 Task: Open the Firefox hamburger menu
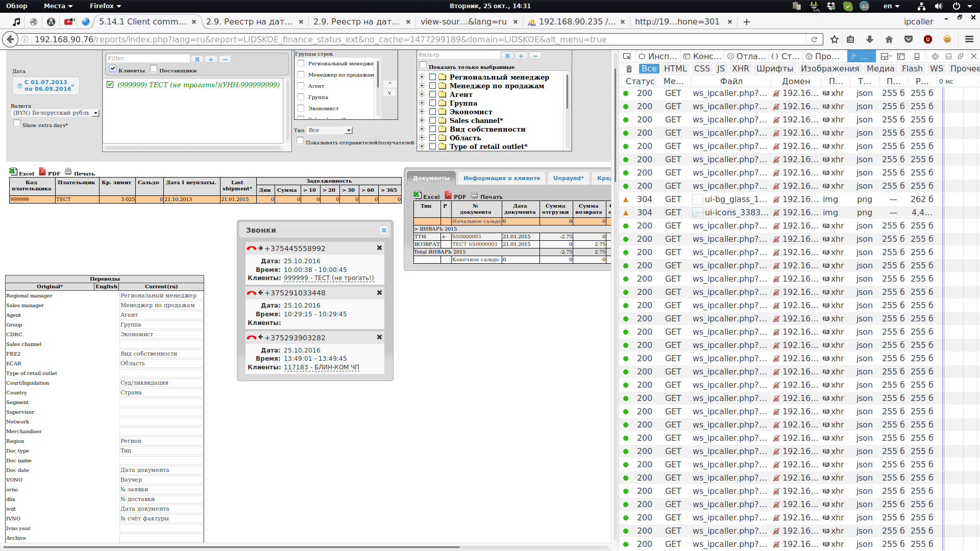(969, 39)
